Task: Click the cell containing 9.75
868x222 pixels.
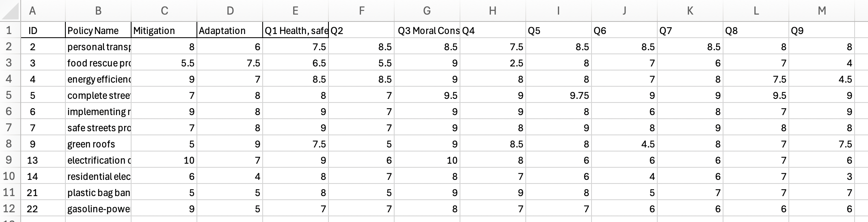Action: pyautogui.click(x=559, y=95)
